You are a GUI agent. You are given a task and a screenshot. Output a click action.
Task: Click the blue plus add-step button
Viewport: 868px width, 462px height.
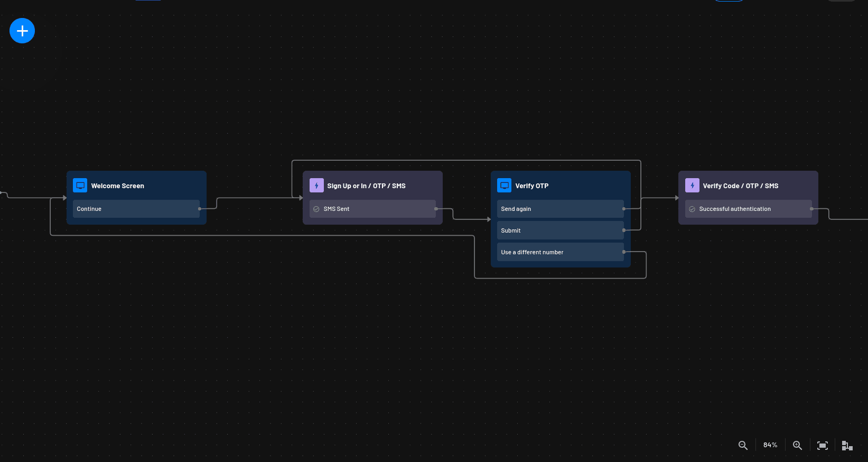click(x=22, y=31)
